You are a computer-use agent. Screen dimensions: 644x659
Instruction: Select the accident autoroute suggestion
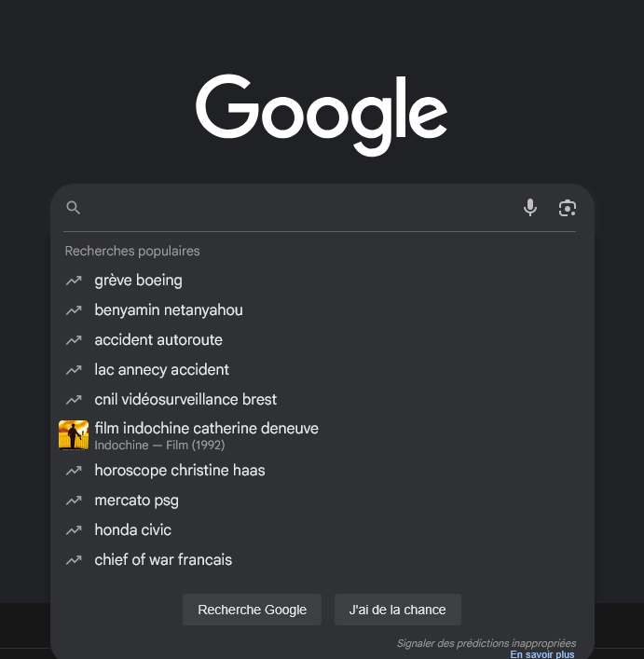[158, 340]
